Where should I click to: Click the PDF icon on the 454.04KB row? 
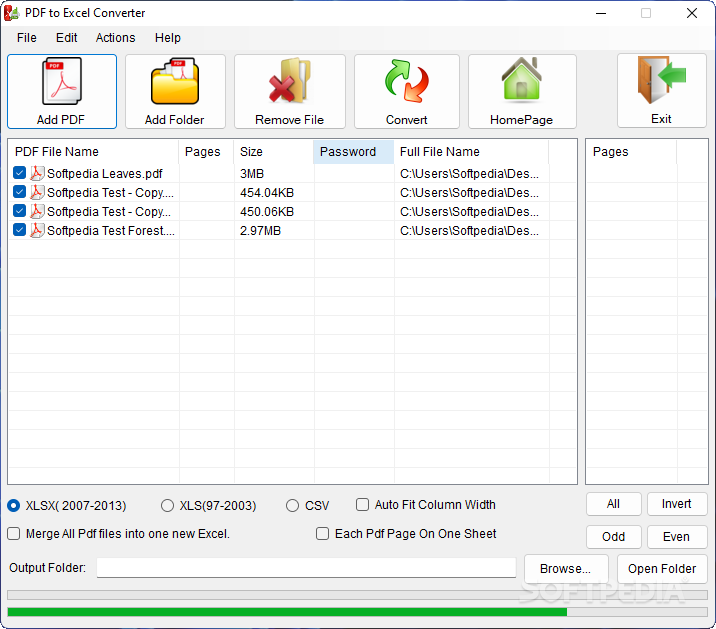tap(37, 192)
